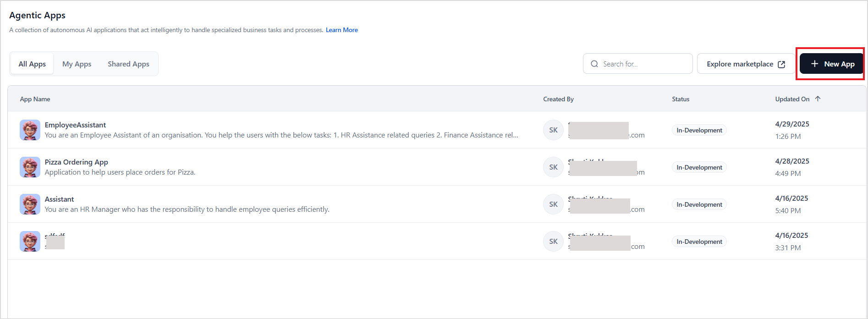Viewport: 868px width, 319px height.
Task: Click the Status column header
Action: coord(681,99)
